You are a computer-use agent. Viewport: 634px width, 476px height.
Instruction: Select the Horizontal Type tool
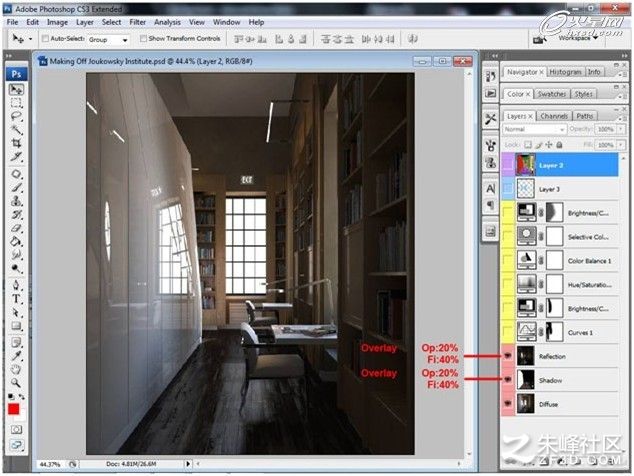[16, 299]
